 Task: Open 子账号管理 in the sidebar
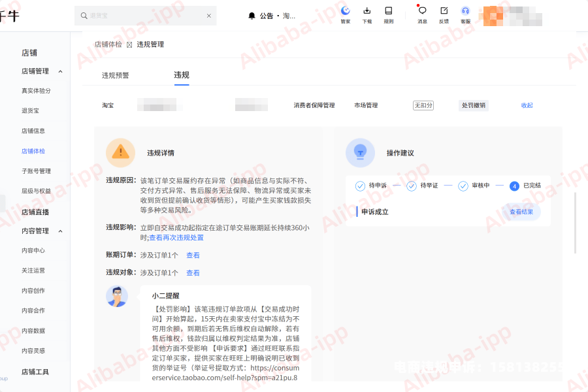point(36,171)
